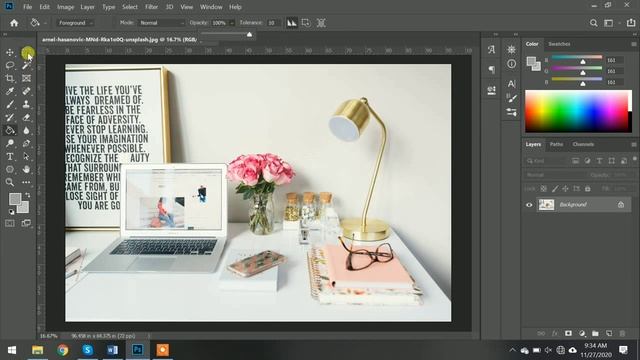Toggle the type layers filter

click(599, 161)
